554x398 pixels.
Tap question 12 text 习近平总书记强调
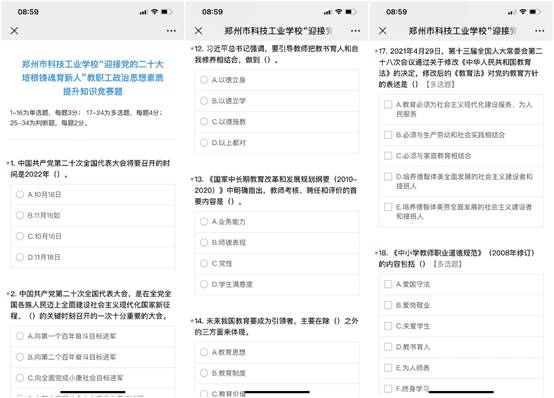pyautogui.click(x=276, y=54)
